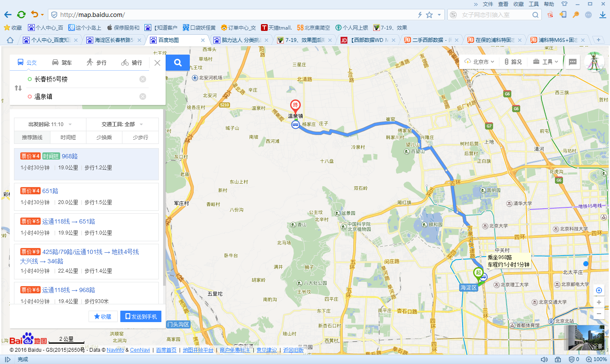Open 北京市 city selector dropdown
Viewport: 610px width, 364px height.
[480, 62]
